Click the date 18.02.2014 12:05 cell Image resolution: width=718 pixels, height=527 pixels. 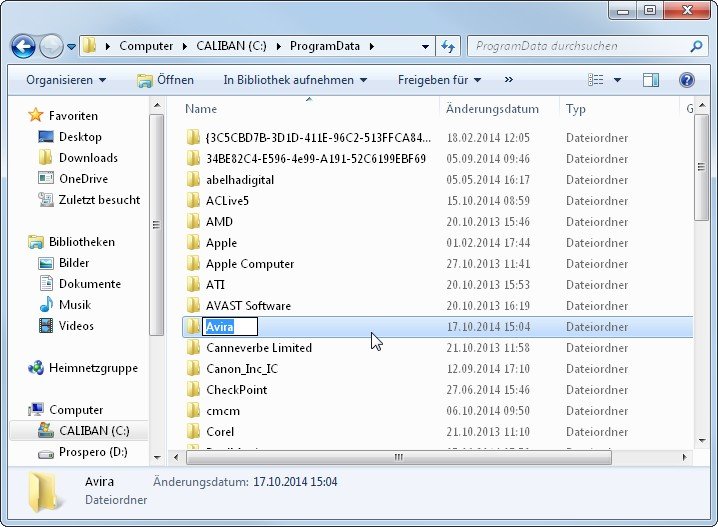(x=488, y=138)
